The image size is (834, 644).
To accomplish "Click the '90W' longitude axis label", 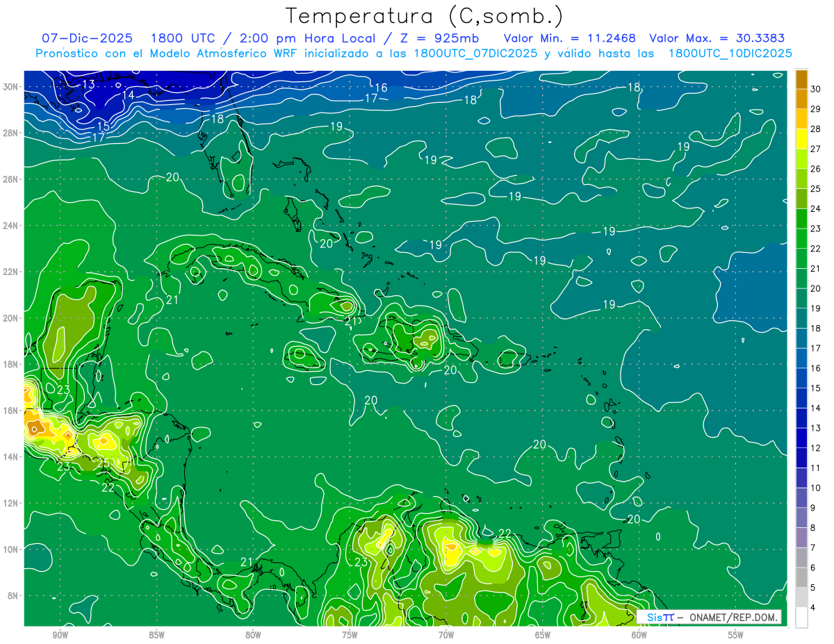I will point(60,635).
